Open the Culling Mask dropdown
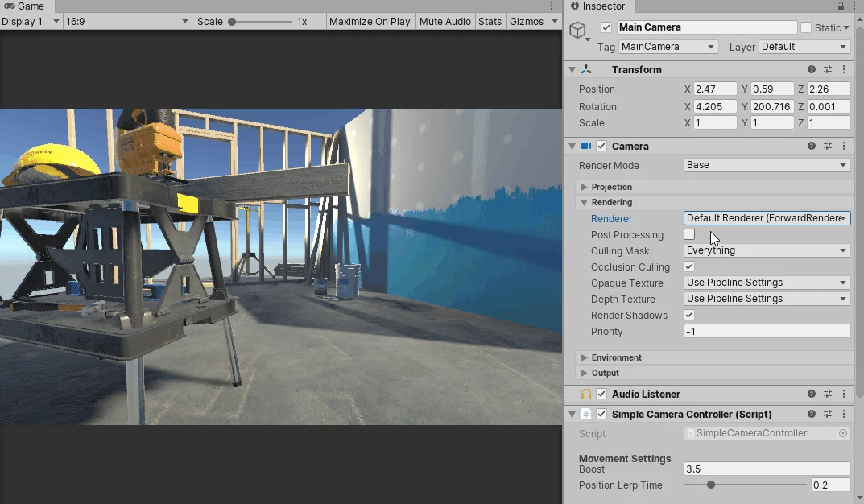Viewport: 864px width, 504px height. [x=767, y=250]
